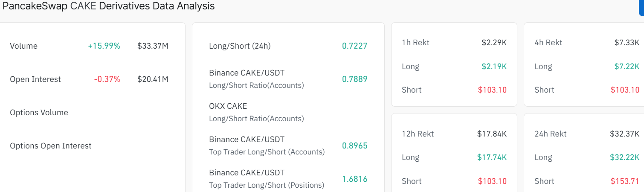
Task: Click the OKX CAKE long/short ratio row
Action: coord(256,112)
